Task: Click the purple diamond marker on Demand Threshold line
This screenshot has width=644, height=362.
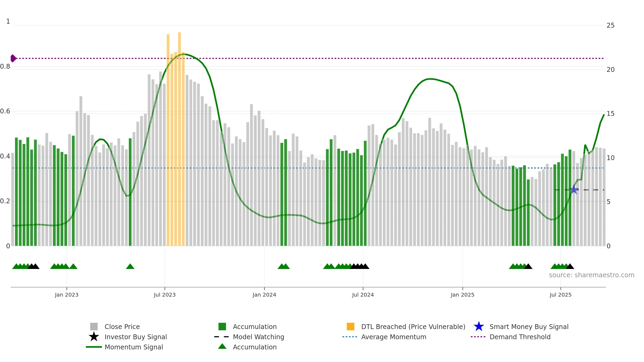Action: [x=13, y=58]
